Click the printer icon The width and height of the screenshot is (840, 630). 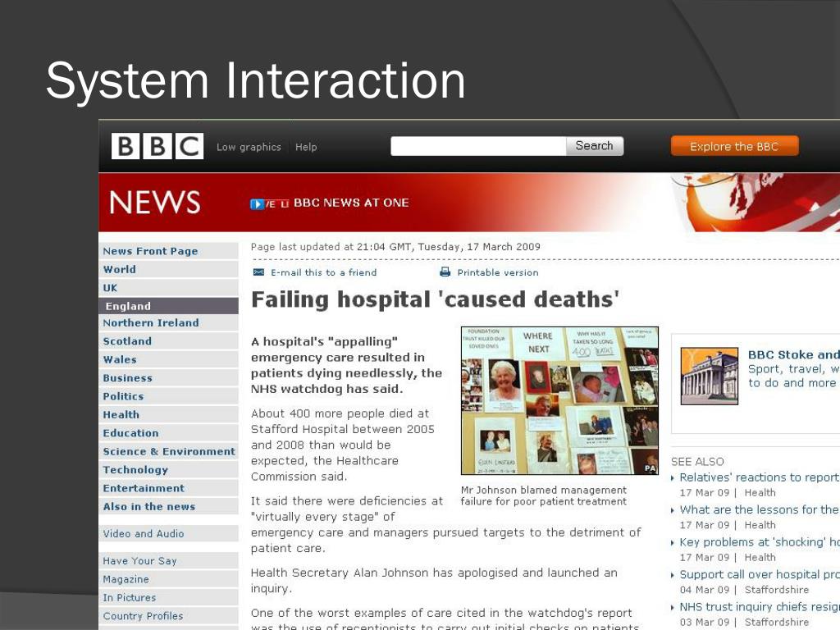pos(445,272)
